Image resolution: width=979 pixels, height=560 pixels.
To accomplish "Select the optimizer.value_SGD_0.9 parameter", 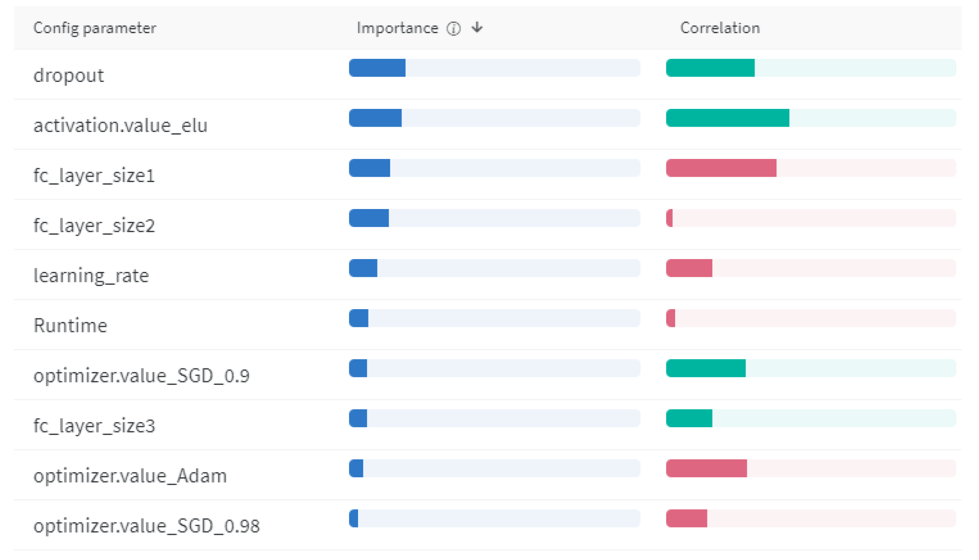I will tap(141, 376).
